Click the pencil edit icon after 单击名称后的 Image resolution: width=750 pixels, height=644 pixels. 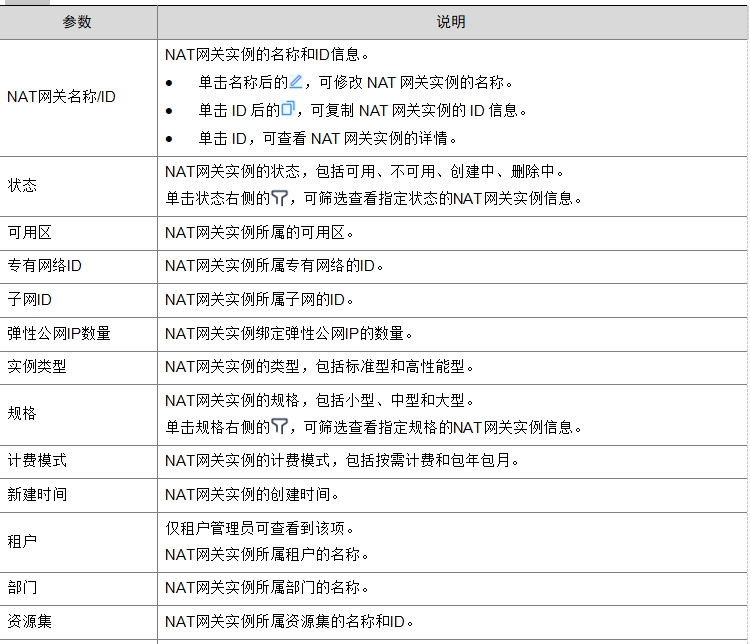click(296, 82)
